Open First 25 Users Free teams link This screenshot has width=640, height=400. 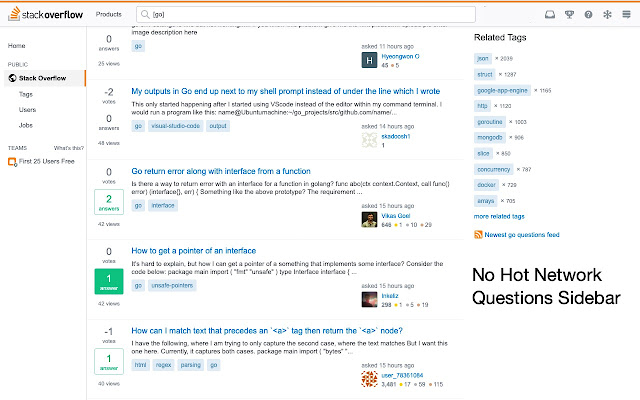(47, 161)
